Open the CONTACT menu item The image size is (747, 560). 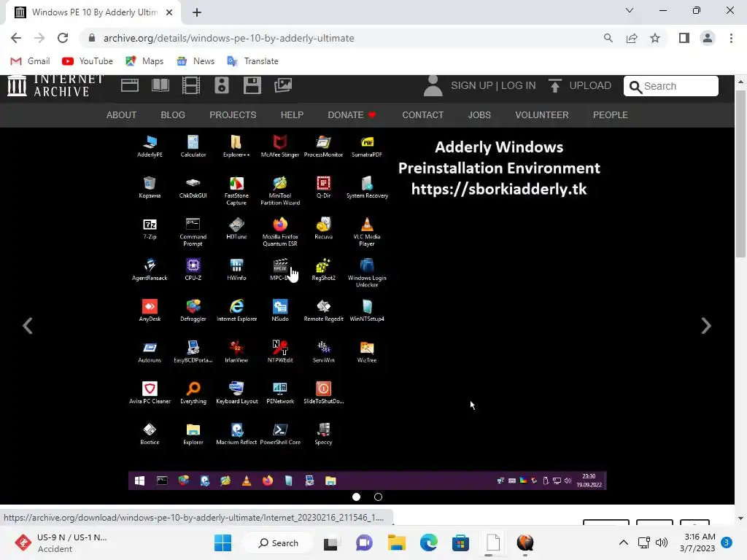422,115
